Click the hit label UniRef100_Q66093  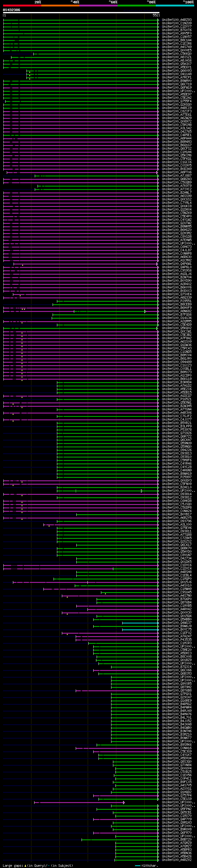tap(176, 71)
